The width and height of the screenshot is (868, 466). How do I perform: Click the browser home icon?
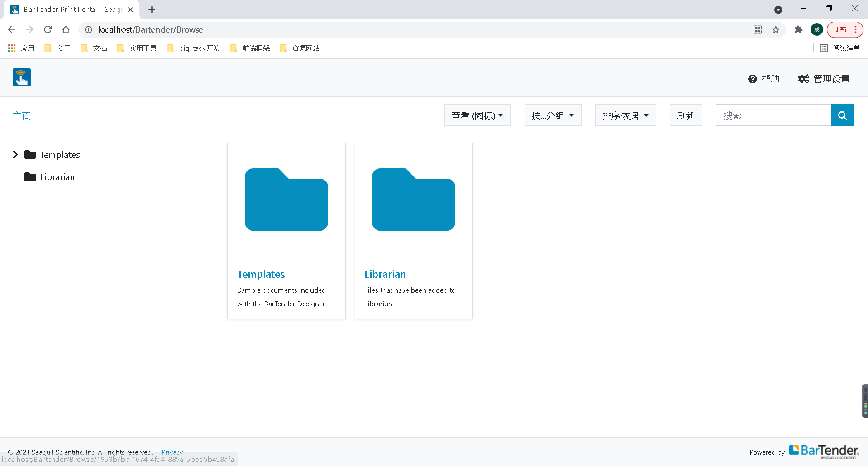tap(66, 29)
